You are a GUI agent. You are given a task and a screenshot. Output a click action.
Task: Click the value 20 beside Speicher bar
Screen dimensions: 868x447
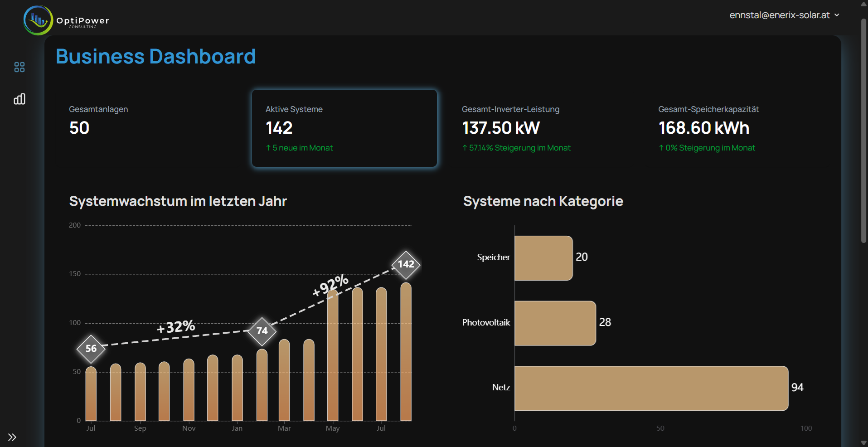point(582,257)
